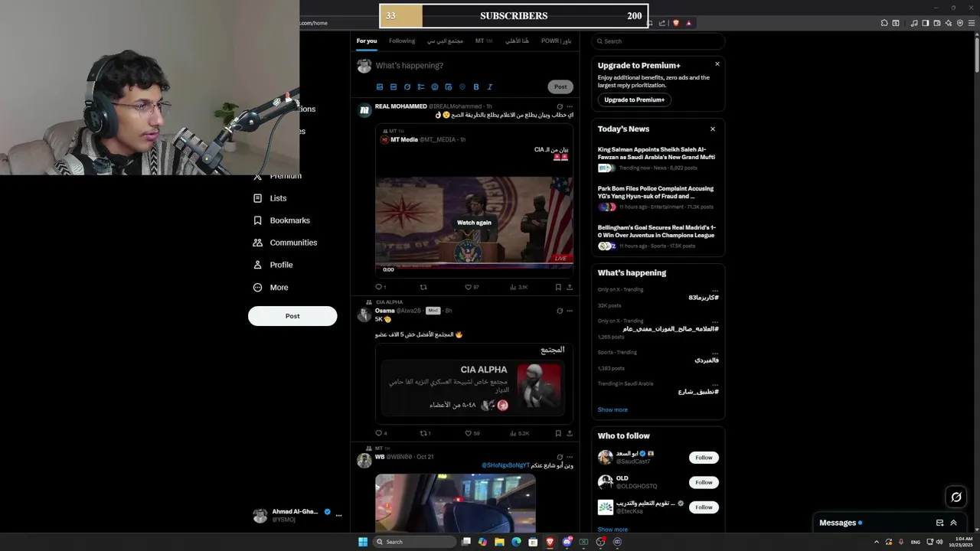
Task: Open more options on WB's post
Action: (x=570, y=457)
